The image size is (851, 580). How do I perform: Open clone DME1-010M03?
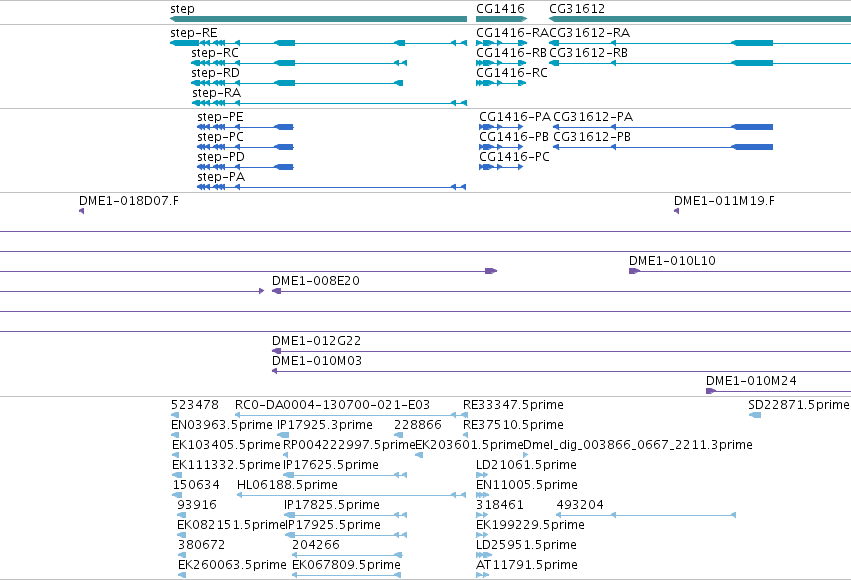pyautogui.click(x=316, y=361)
